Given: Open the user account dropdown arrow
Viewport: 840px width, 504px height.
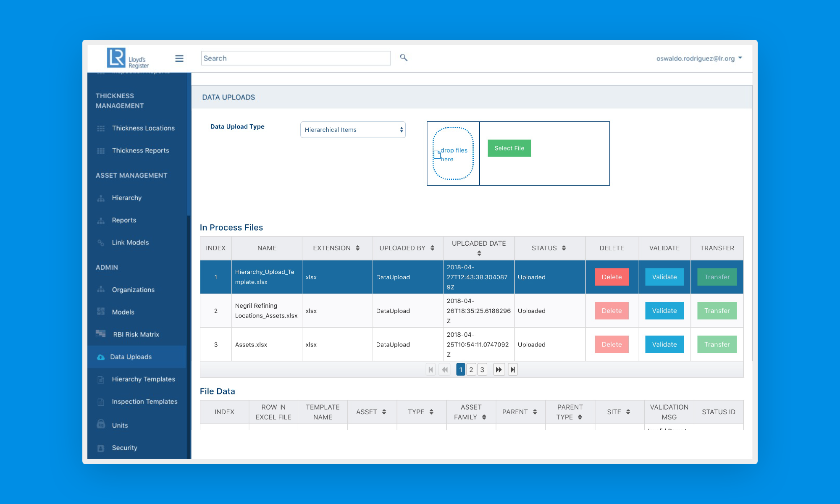Looking at the screenshot, I should point(740,58).
